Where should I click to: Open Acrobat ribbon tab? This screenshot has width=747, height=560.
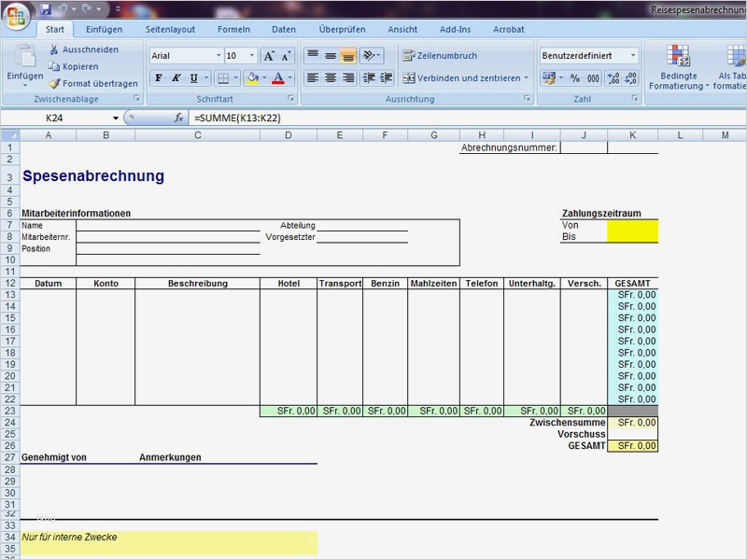pyautogui.click(x=508, y=30)
